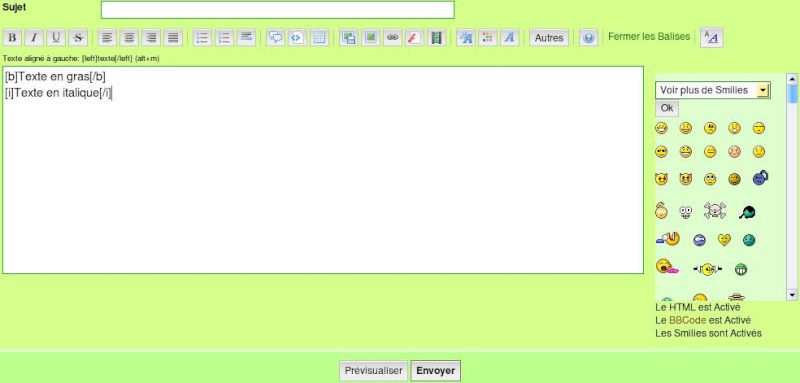Expand the Autres options button
Screen dimensions: 800x383
(549, 38)
